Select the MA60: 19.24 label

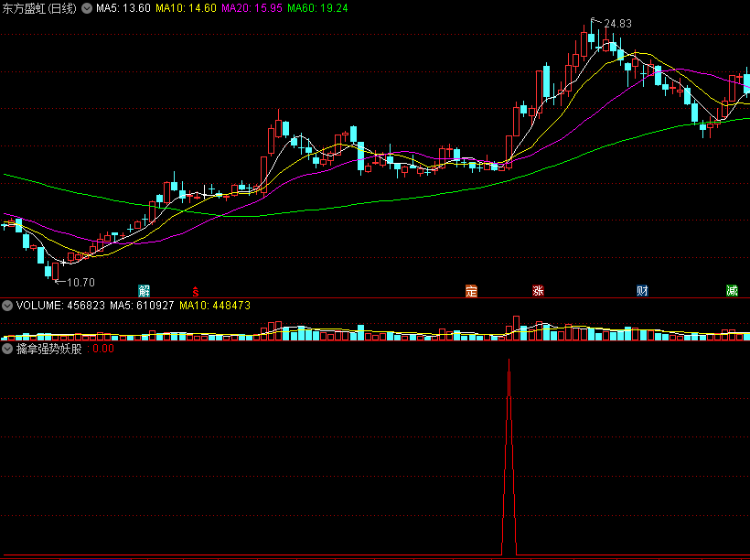(x=317, y=8)
